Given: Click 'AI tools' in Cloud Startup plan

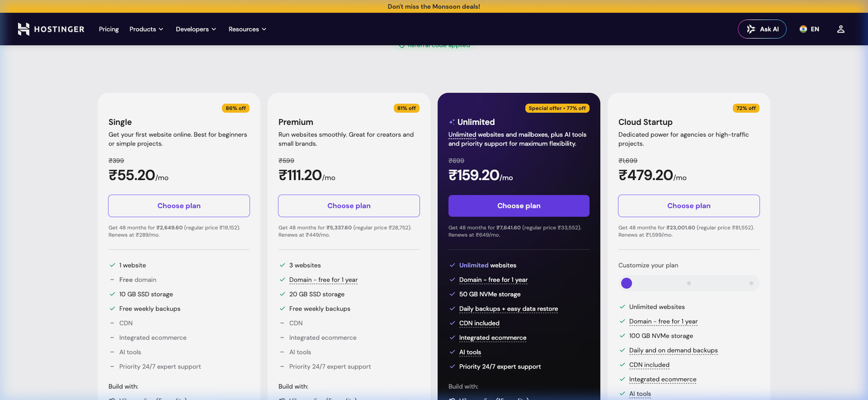Looking at the screenshot, I should point(640,394).
